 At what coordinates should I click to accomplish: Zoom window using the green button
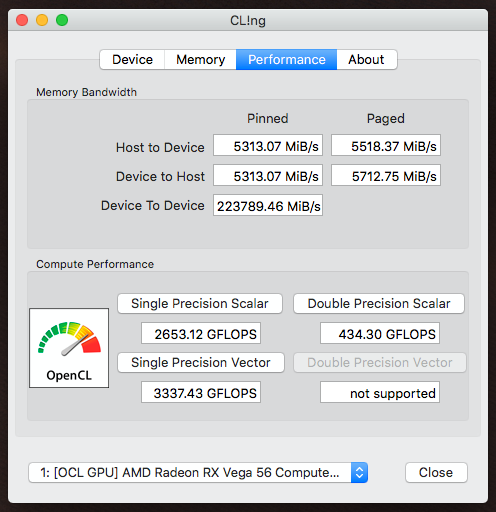click(62, 20)
